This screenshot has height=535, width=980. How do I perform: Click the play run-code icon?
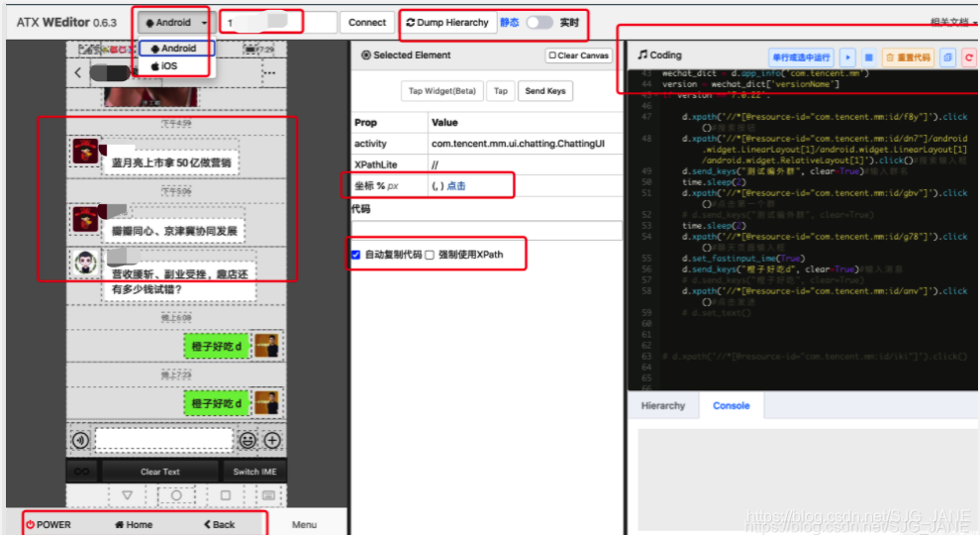847,57
